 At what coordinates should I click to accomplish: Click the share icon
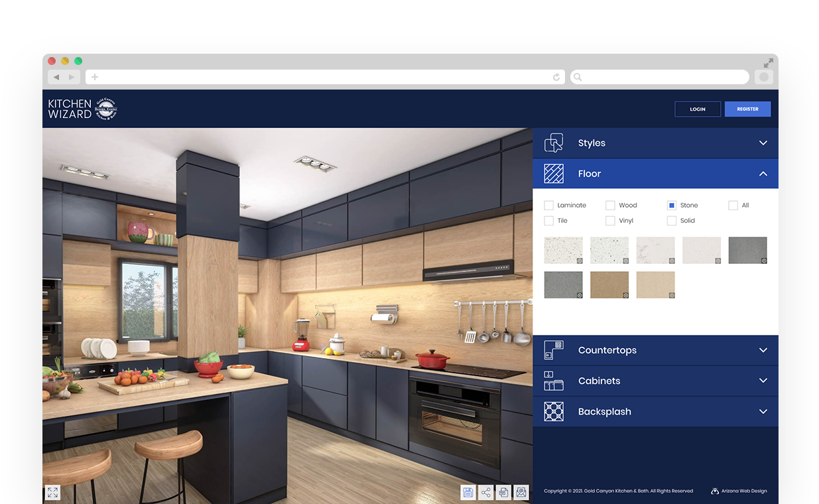click(486, 492)
